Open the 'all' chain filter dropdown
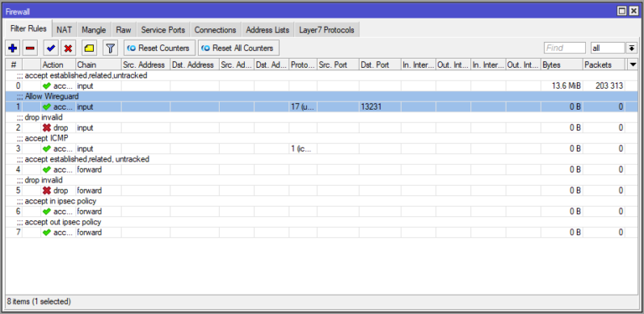The image size is (644, 314). pos(631,49)
